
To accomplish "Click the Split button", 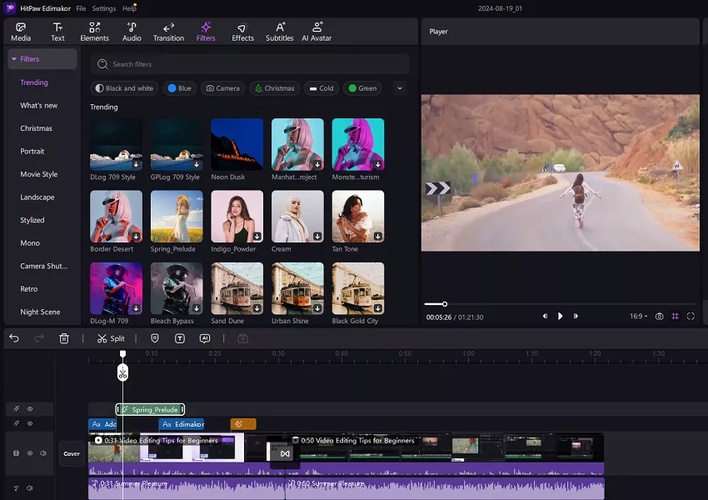I will pyautogui.click(x=111, y=338).
